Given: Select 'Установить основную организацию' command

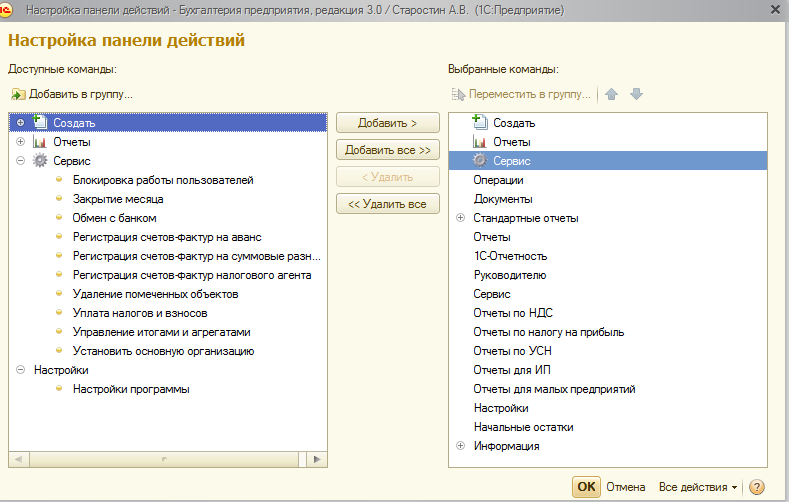Looking at the screenshot, I should point(164,351).
